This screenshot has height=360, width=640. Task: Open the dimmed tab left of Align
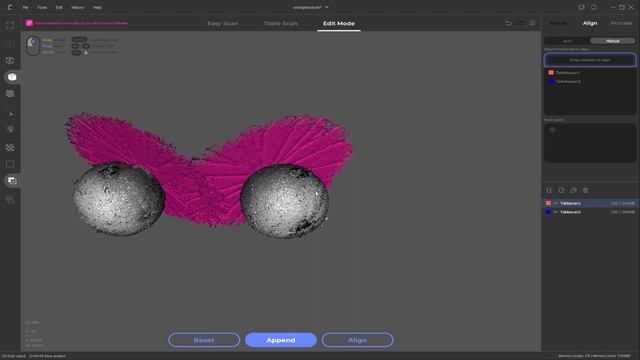[x=558, y=23]
